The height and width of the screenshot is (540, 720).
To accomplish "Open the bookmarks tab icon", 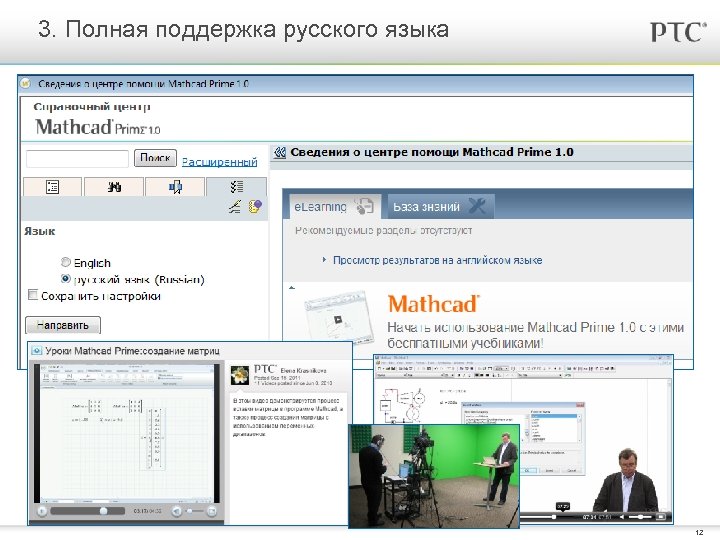I will [x=175, y=187].
